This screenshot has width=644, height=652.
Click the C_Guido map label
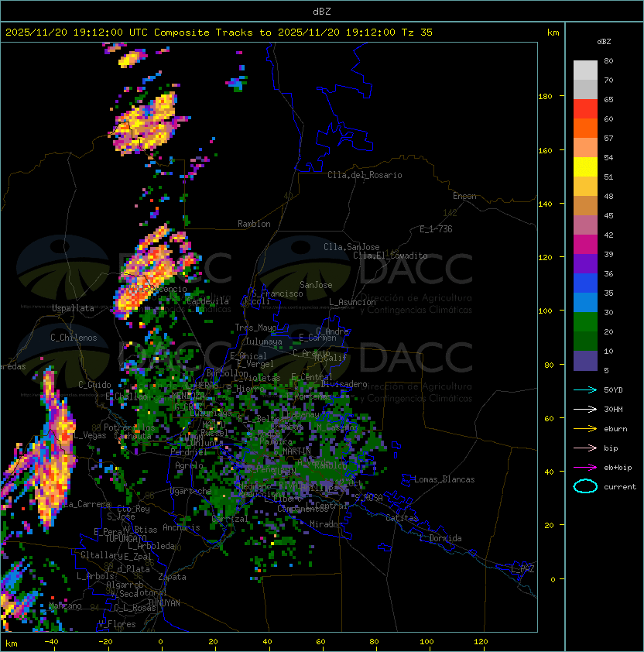(94, 385)
